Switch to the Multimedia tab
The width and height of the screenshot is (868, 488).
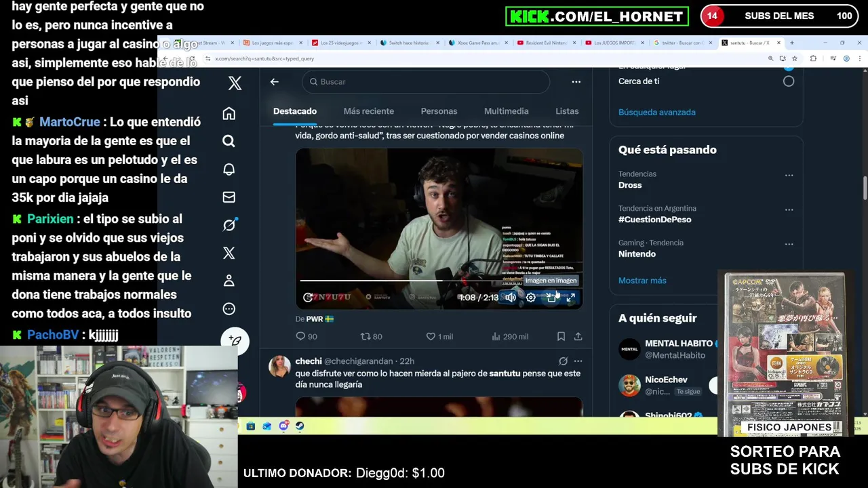click(x=506, y=111)
